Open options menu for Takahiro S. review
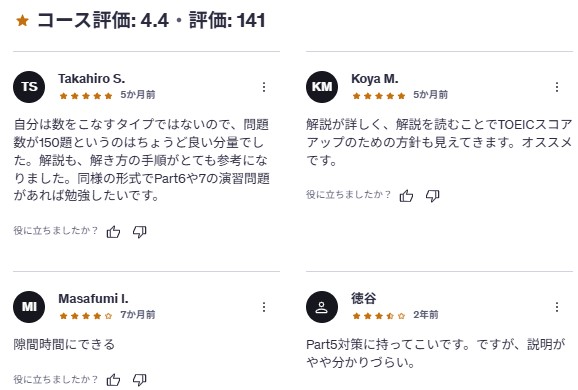Image resolution: width=578 pixels, height=390 pixels. [x=264, y=87]
